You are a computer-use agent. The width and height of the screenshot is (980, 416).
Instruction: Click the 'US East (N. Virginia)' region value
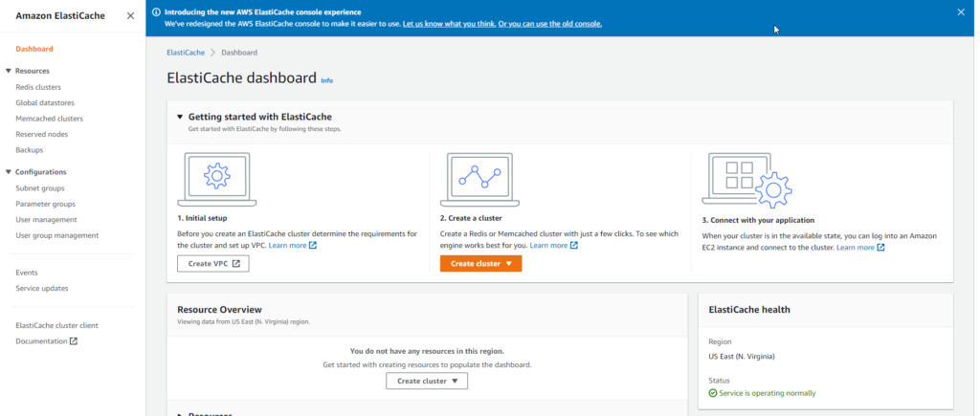click(x=742, y=356)
